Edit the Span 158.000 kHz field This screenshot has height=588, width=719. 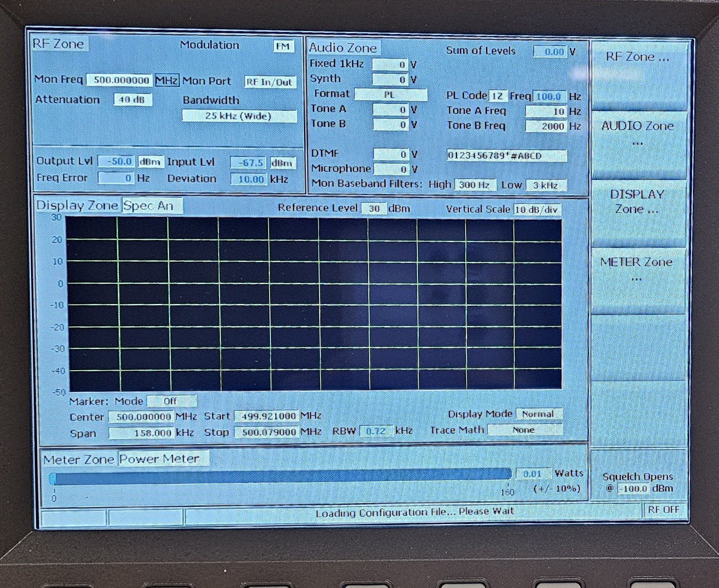tap(141, 433)
